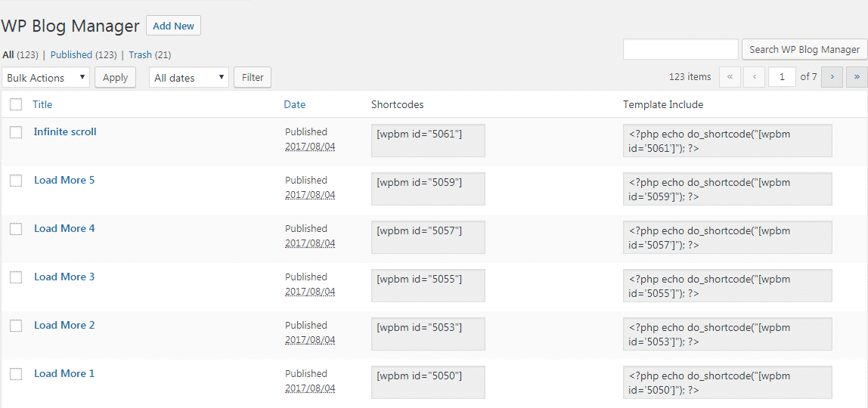Open the All dates dropdown
The image size is (868, 408).
pyautogui.click(x=189, y=78)
